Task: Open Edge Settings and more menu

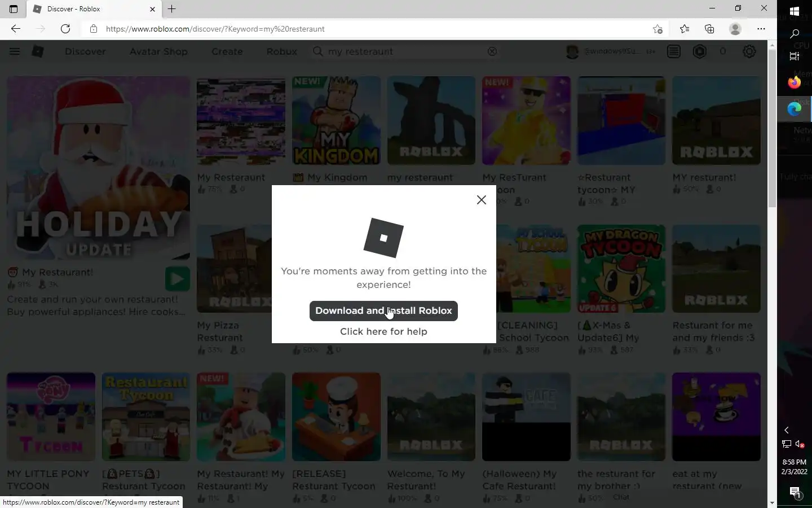Action: 761,29
